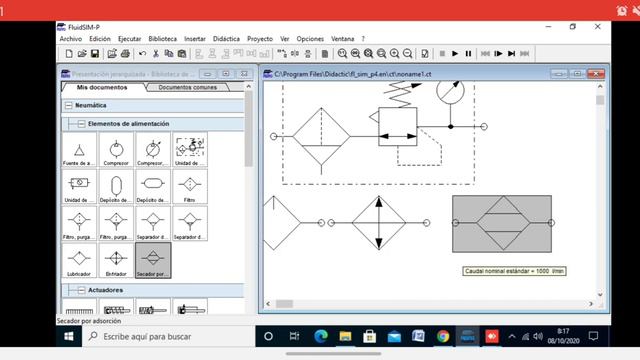640x360 pixels.
Task: Collapse the Elementos de alimentación group
Action: [x=82, y=124]
